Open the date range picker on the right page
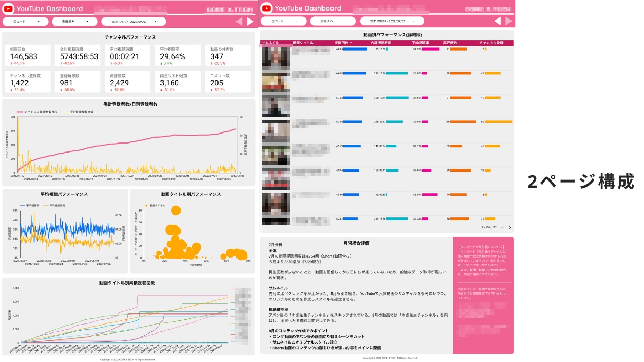The image size is (644, 362). [x=392, y=21]
